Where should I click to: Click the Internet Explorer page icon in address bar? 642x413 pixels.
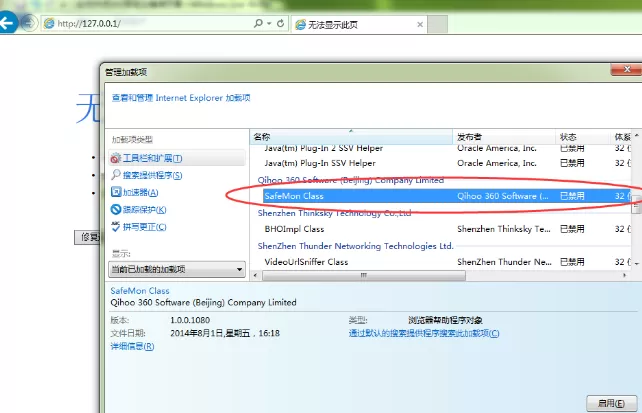pyautogui.click(x=49, y=23)
